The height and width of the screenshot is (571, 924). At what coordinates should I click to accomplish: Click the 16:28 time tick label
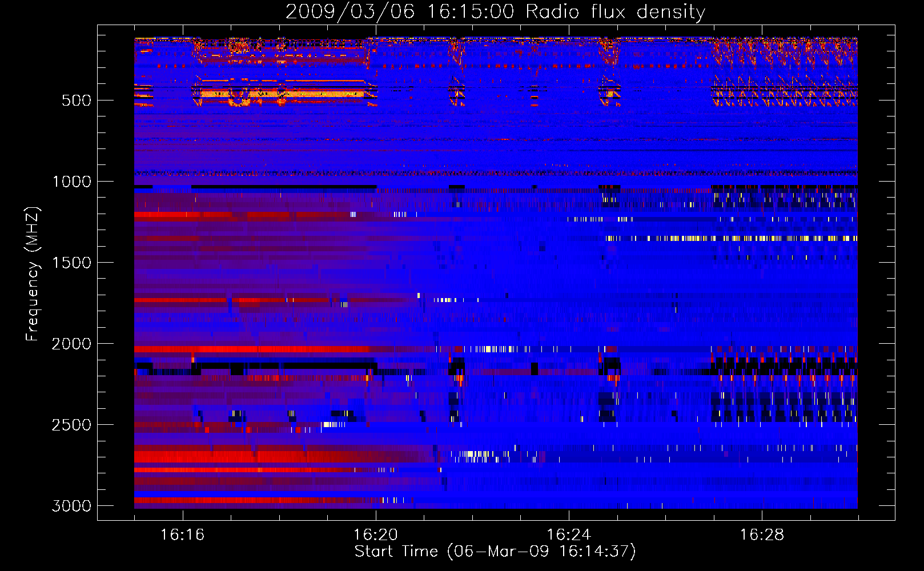[x=762, y=534]
